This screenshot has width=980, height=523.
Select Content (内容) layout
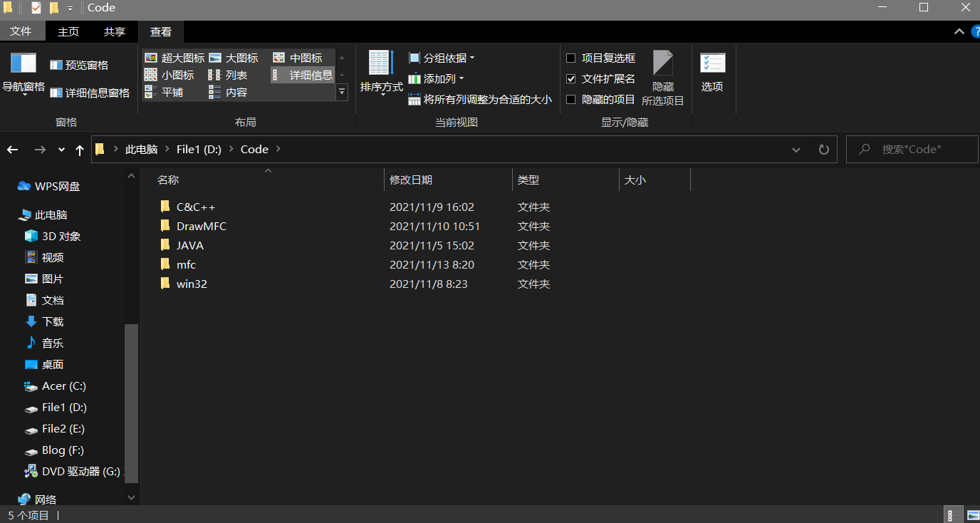[x=228, y=92]
